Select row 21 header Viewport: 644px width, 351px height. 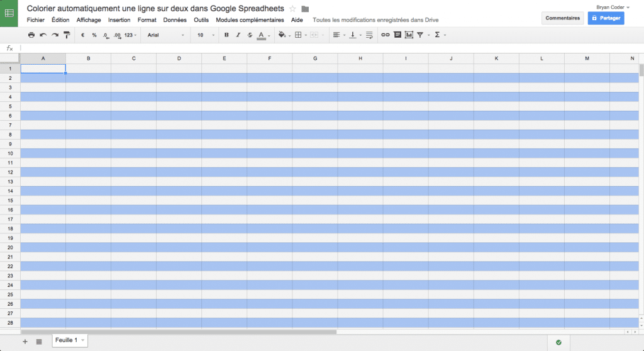click(10, 257)
